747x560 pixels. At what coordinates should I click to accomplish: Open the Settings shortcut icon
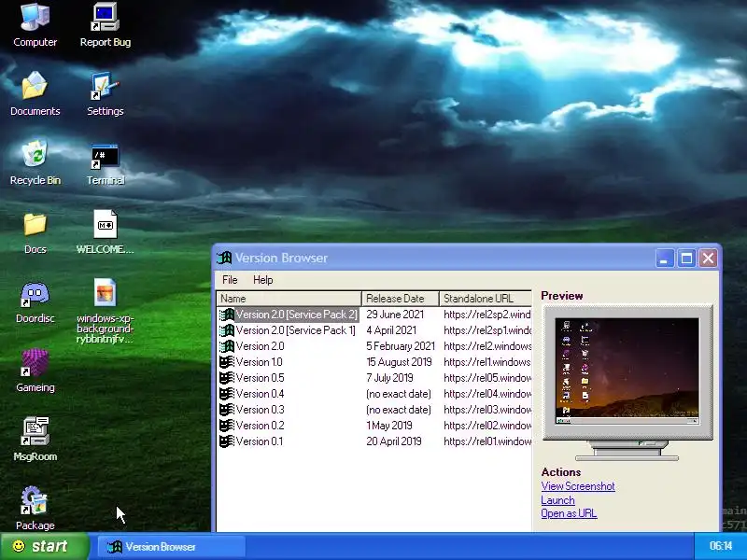105,86
